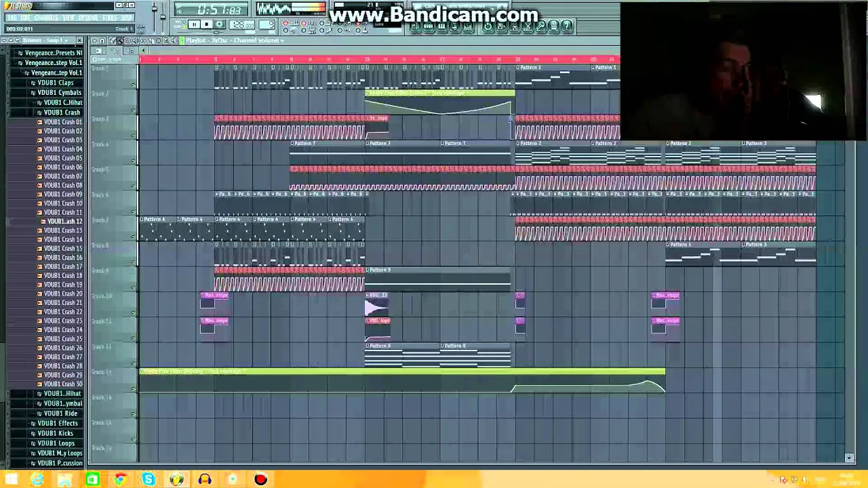Open Skype from the taskbar

149,480
